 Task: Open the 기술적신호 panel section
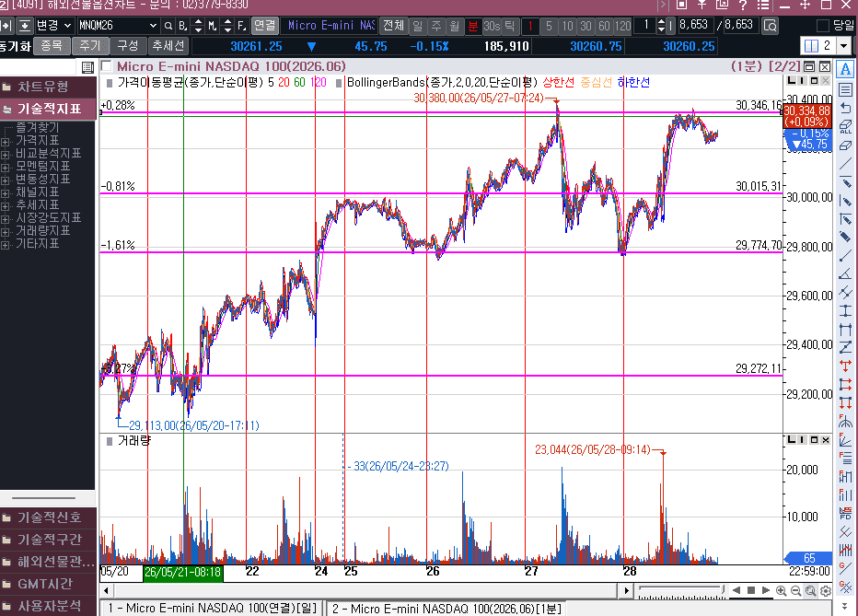(x=48, y=517)
